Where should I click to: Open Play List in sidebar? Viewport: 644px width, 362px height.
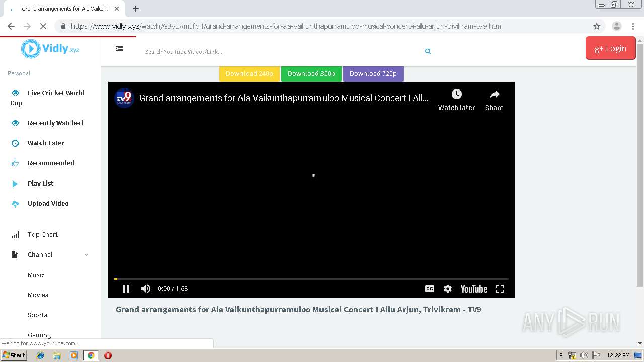(40, 183)
